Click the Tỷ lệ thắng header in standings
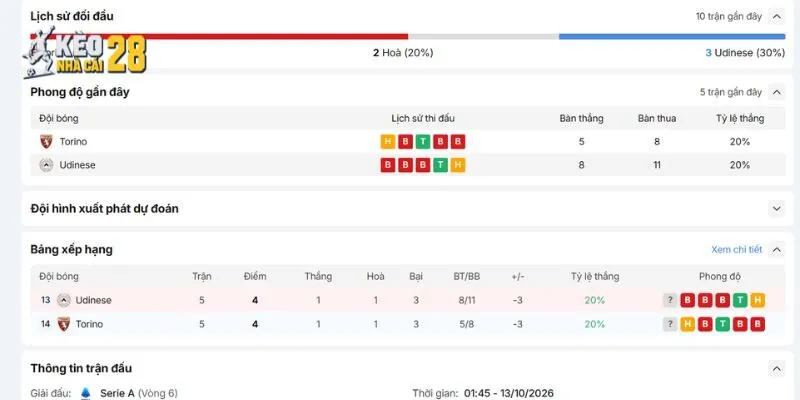 pos(595,277)
